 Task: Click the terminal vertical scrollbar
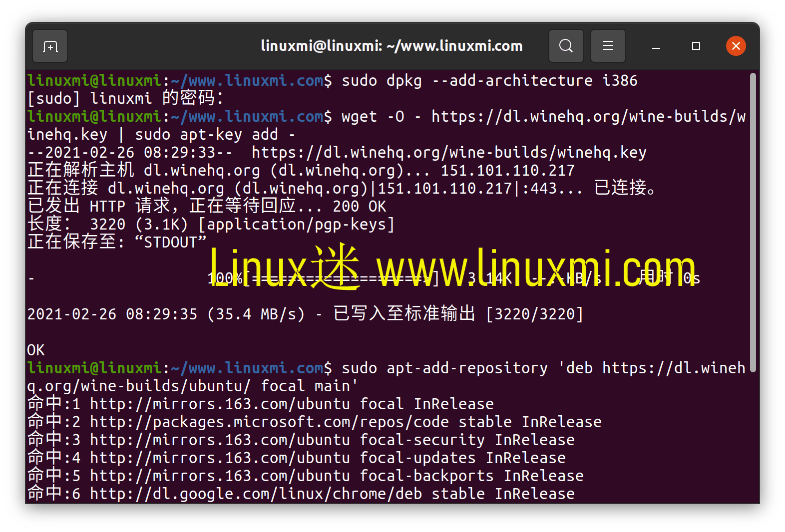point(753,222)
